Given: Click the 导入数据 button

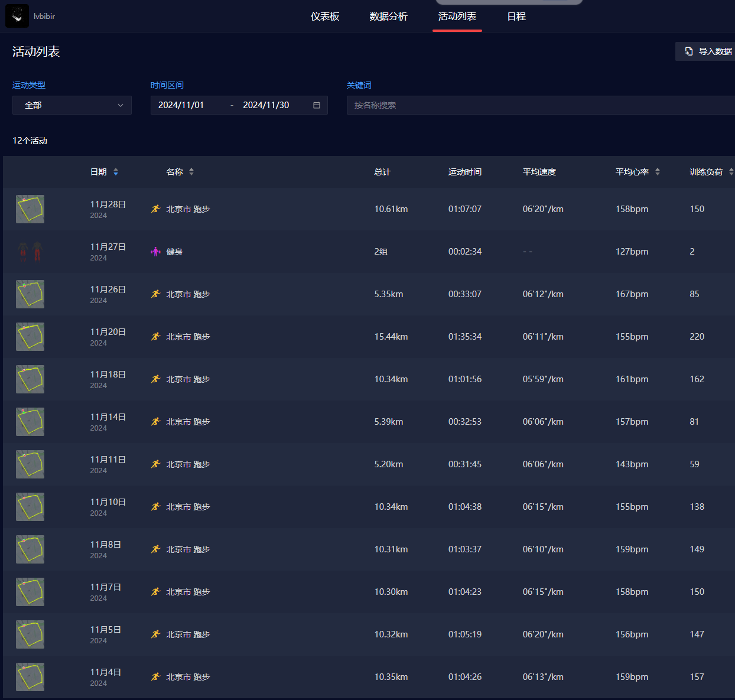Looking at the screenshot, I should tap(708, 51).
